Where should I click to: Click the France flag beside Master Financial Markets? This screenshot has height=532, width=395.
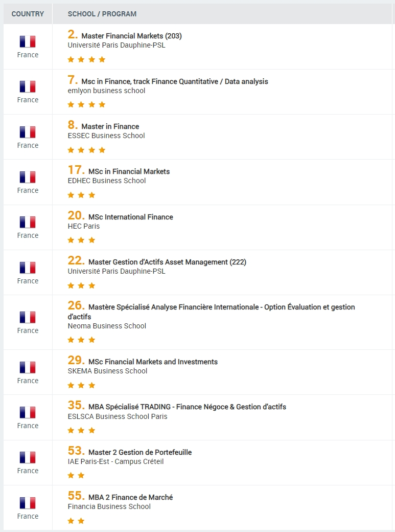28,41
